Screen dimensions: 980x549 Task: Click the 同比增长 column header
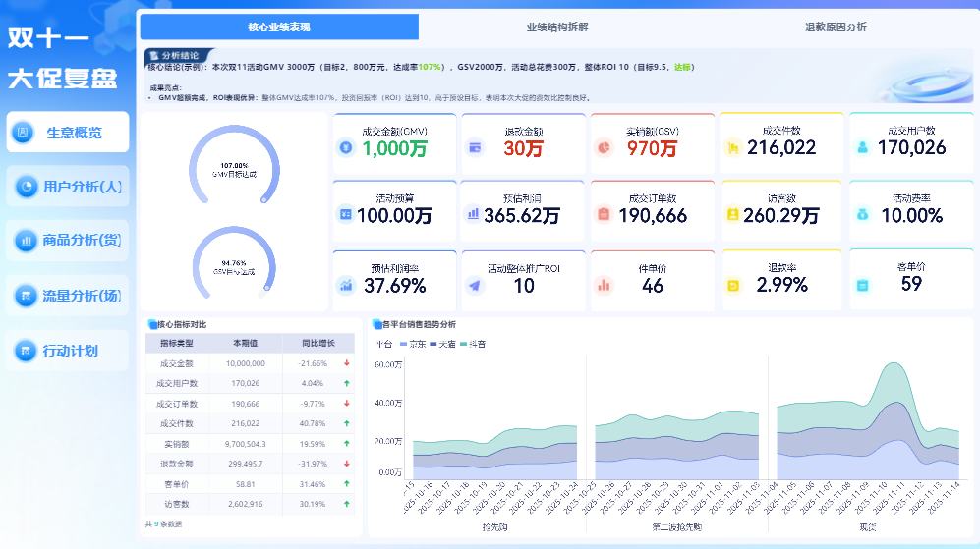click(318, 343)
